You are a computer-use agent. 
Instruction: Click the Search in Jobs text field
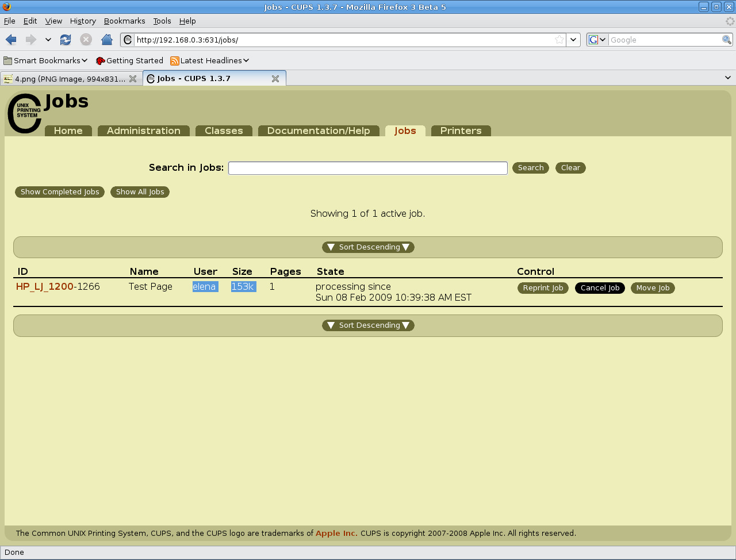pos(367,168)
